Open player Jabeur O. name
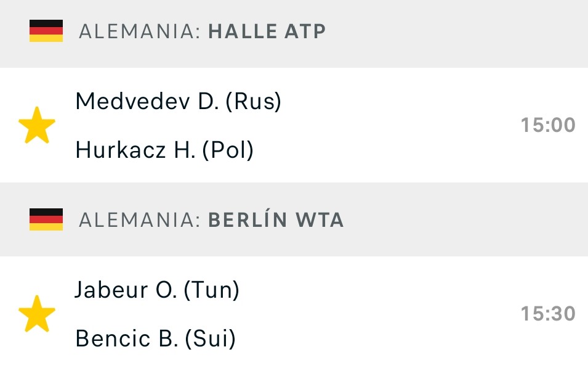The image size is (588, 368). pos(126,290)
